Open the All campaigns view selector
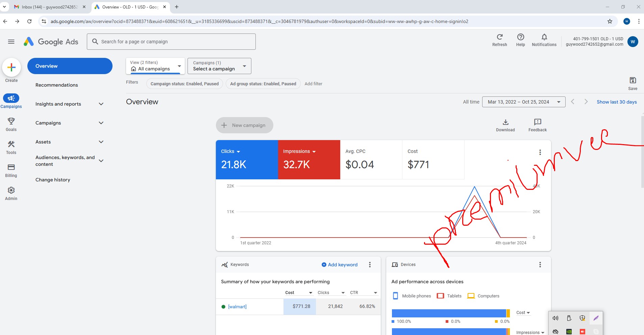644x335 pixels. click(154, 66)
